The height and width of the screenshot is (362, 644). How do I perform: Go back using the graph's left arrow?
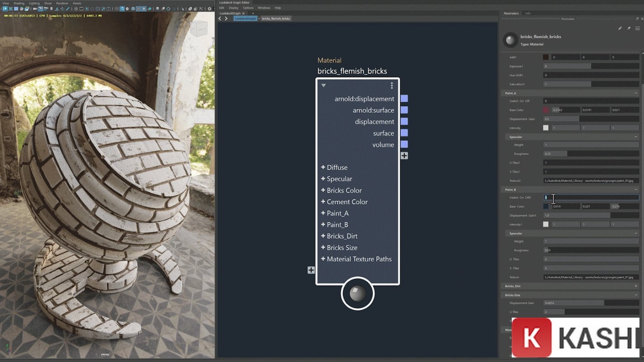coord(220,19)
